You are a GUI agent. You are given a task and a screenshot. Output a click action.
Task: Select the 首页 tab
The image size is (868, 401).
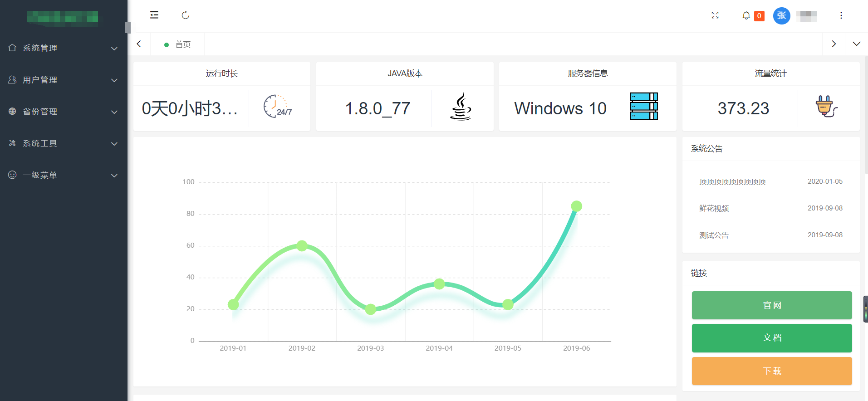(177, 44)
